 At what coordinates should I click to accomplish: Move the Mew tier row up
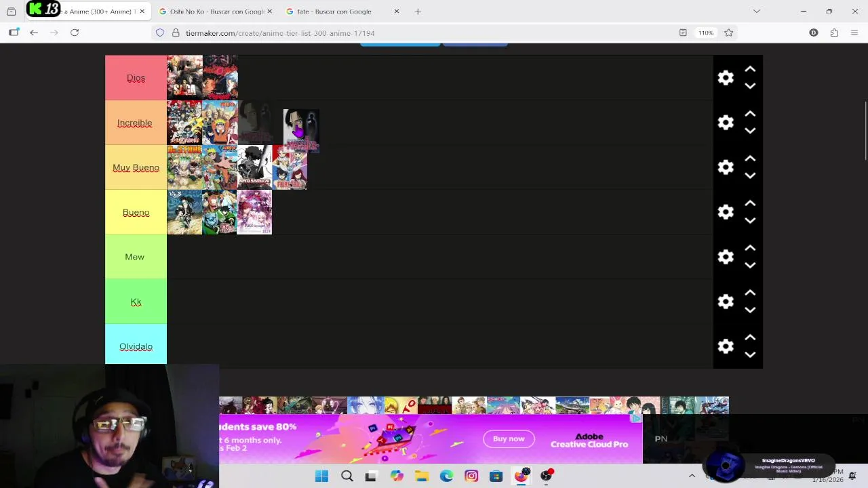pyautogui.click(x=750, y=248)
